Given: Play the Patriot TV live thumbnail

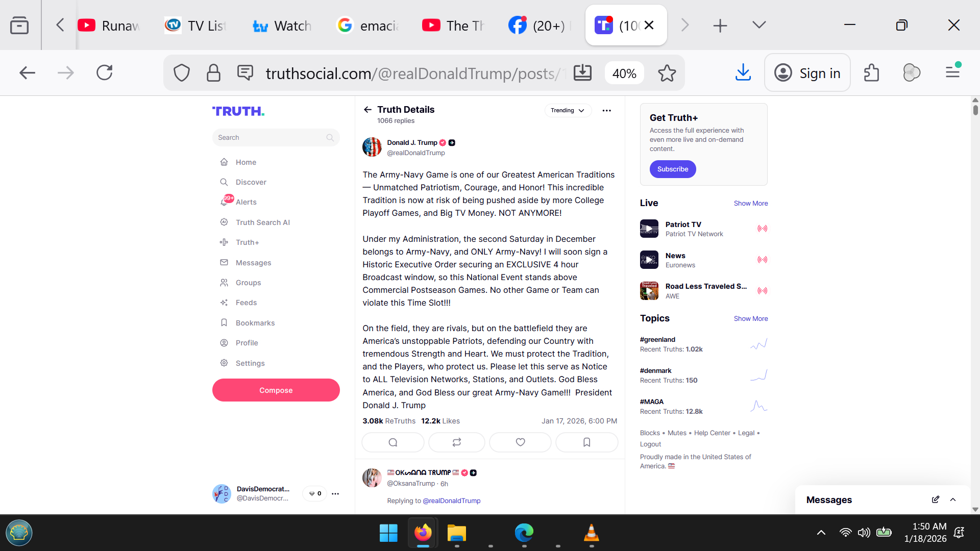Looking at the screenshot, I should coord(649,229).
